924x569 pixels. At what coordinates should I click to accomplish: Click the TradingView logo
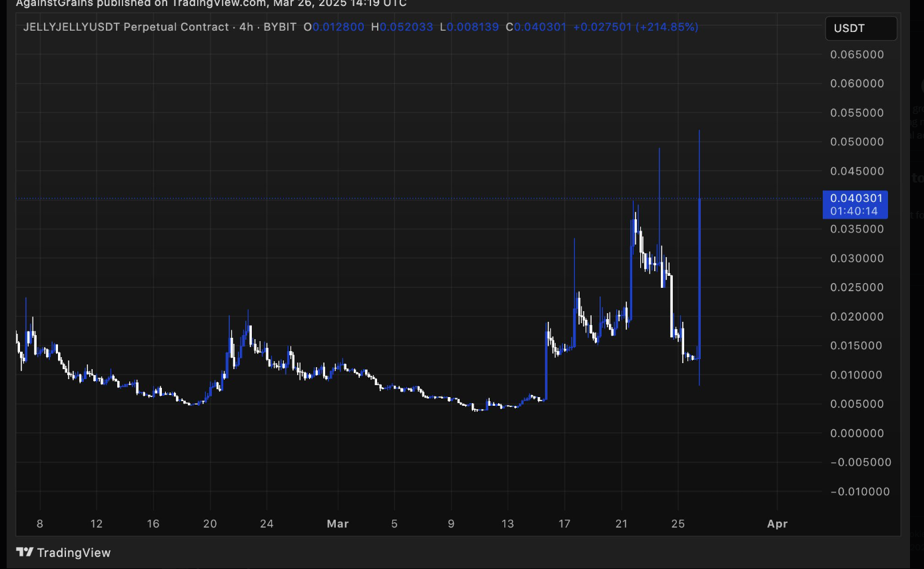coord(63,552)
